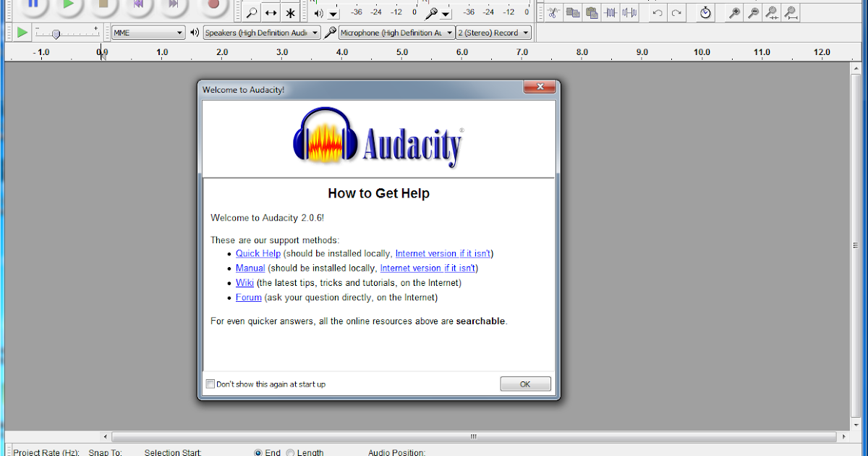The width and height of the screenshot is (868, 456).
Task: Toggle Sync-Lock Tracks clock button
Action: (x=706, y=12)
